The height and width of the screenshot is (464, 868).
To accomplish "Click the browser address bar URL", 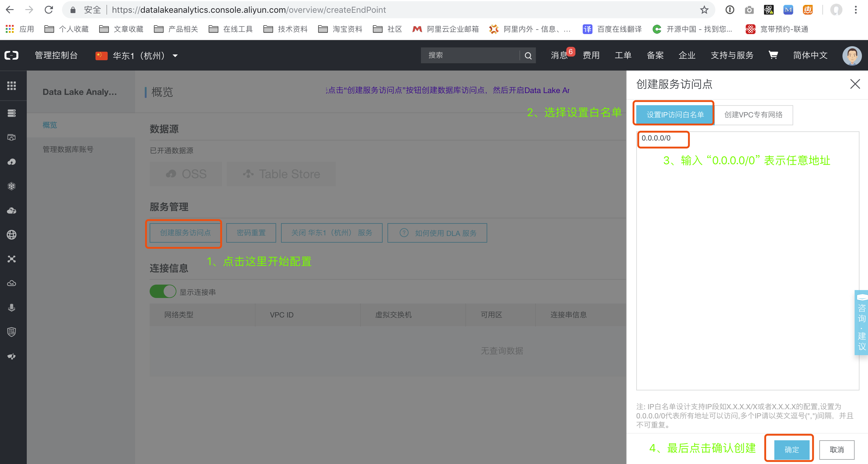I will pyautogui.click(x=249, y=10).
